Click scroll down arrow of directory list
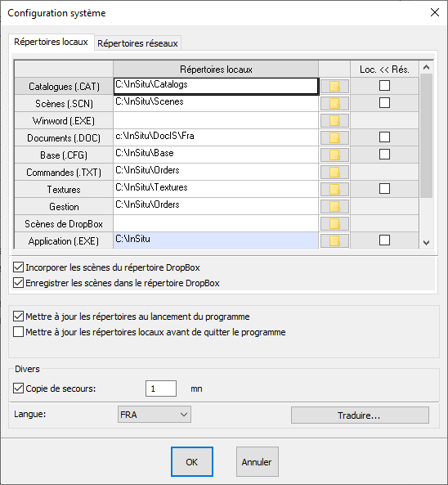 point(427,243)
